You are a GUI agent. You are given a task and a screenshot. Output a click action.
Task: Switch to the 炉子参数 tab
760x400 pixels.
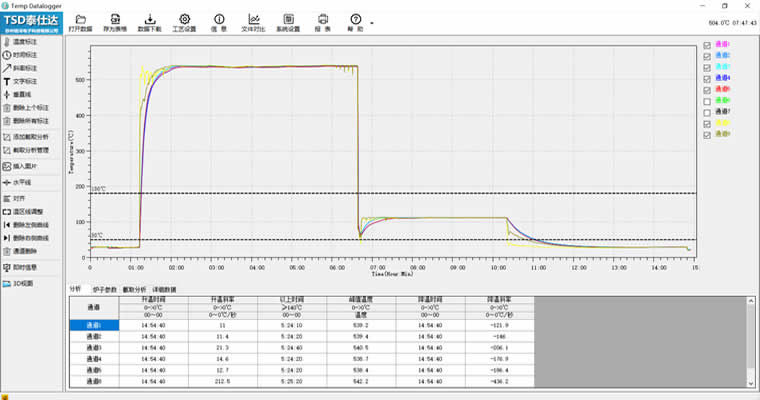tap(104, 289)
